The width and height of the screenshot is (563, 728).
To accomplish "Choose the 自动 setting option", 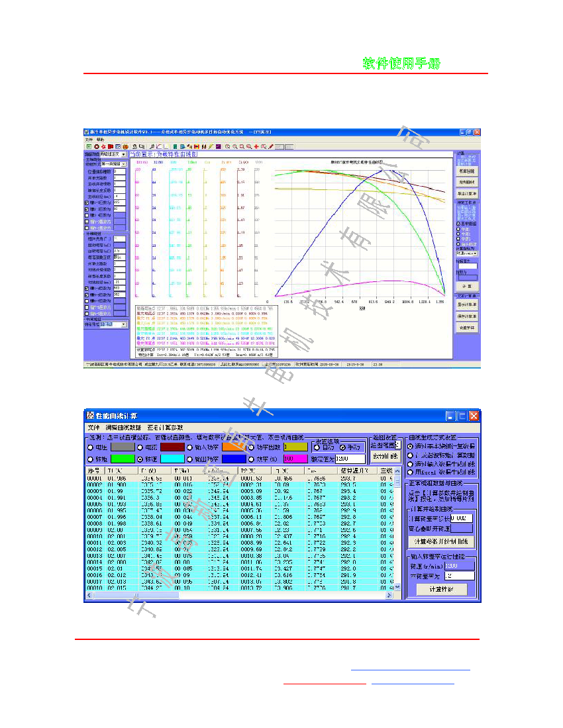I will [317, 447].
